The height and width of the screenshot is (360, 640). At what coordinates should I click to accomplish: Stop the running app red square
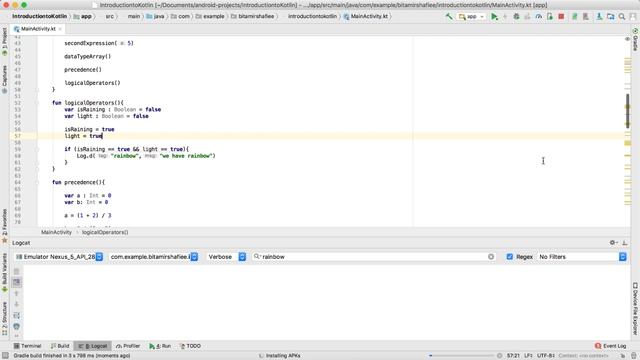point(561,16)
